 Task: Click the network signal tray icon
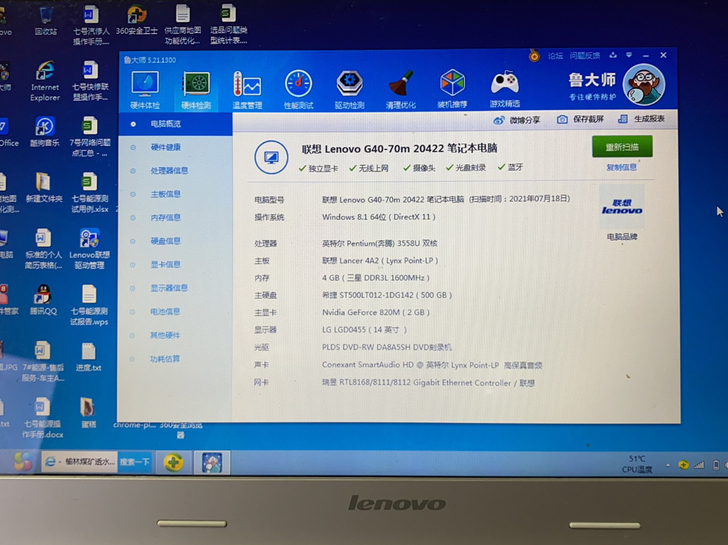(x=699, y=465)
